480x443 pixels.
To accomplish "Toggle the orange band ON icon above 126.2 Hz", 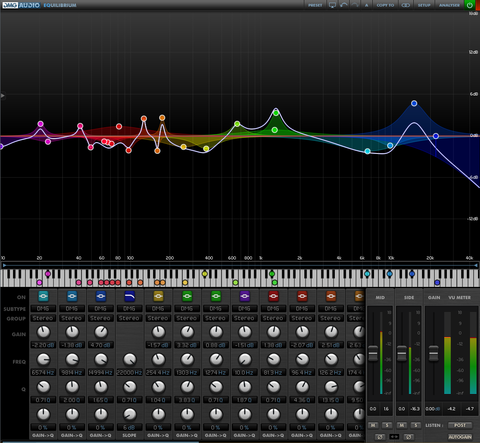I will point(331,296).
